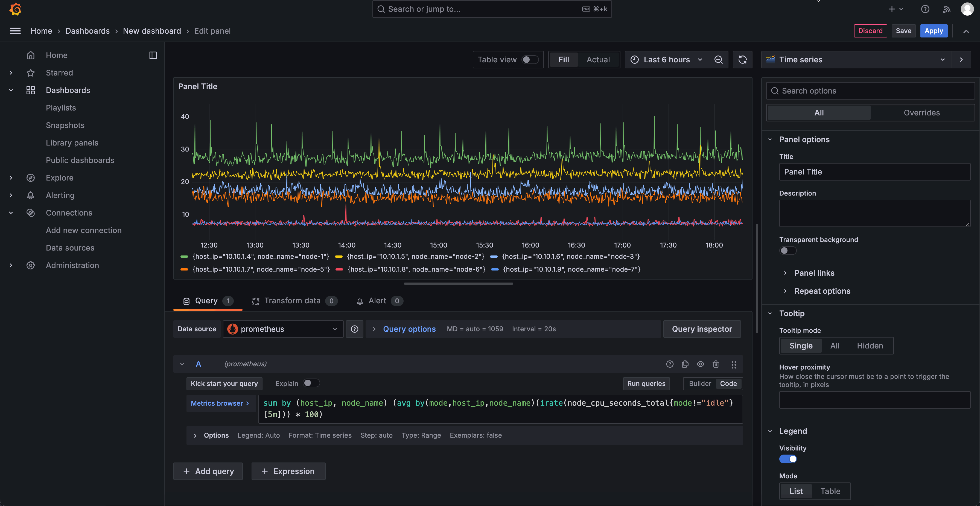The height and width of the screenshot is (506, 980).
Task: Click the zoom out time range icon
Action: tap(718, 60)
